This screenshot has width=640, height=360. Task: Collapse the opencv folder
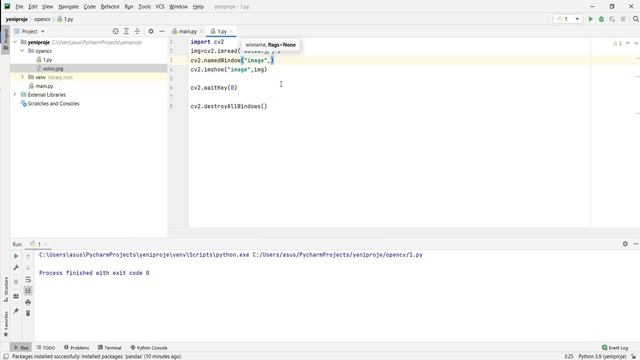tap(22, 51)
